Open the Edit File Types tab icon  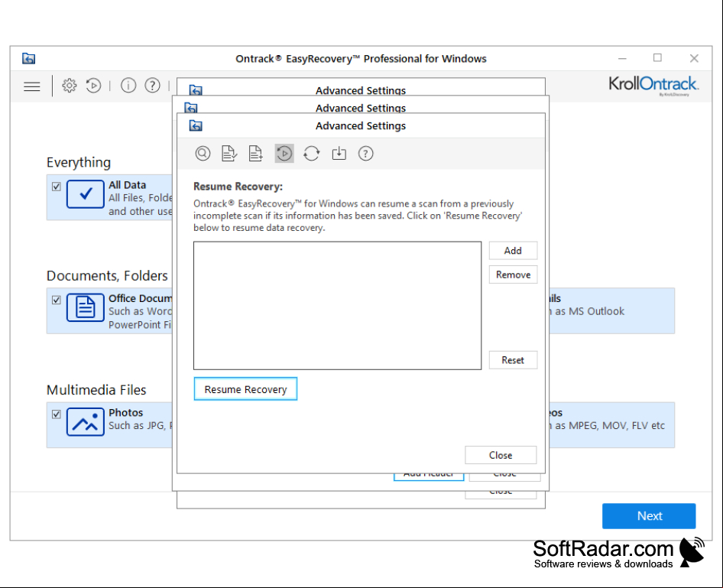tap(229, 153)
